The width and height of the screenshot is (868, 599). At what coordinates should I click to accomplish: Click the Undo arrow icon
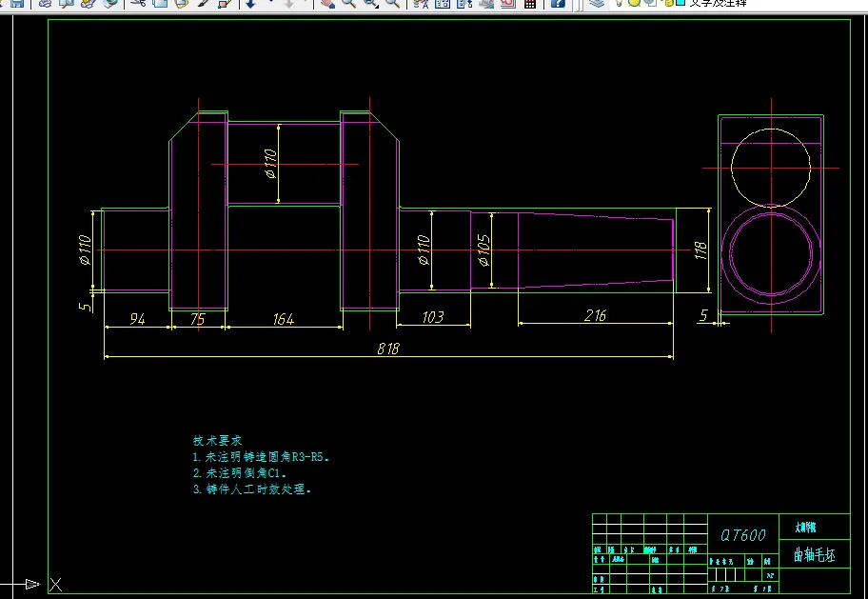pos(250,3)
